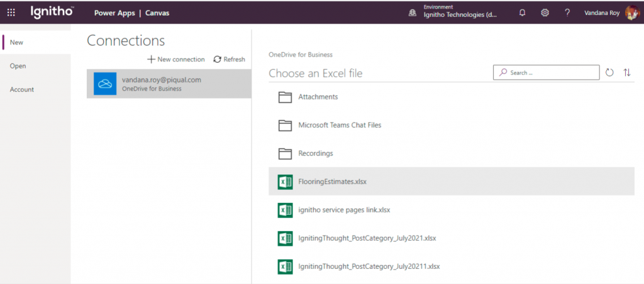Screen dimensions: 644x284
Task: Click the ignitho service pages link Excel icon
Action: [285, 210]
